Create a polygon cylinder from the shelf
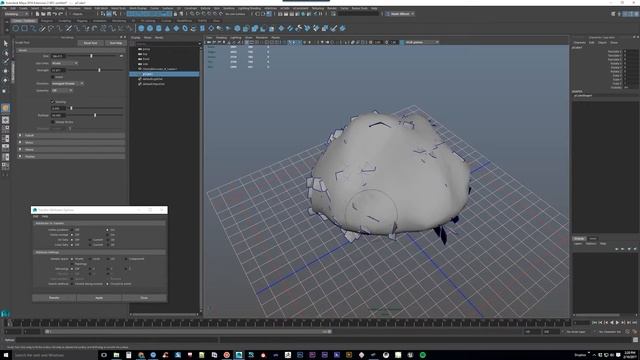 pos(159,28)
